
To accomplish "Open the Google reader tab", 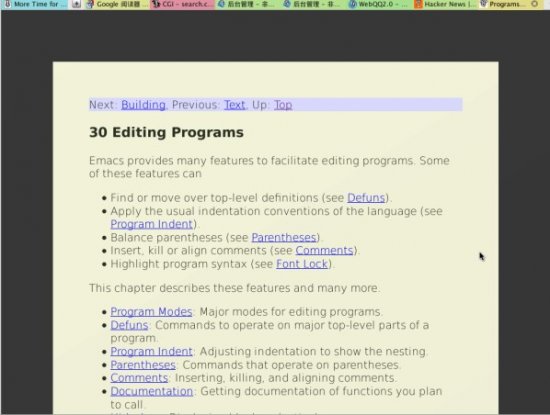I will tap(117, 4).
